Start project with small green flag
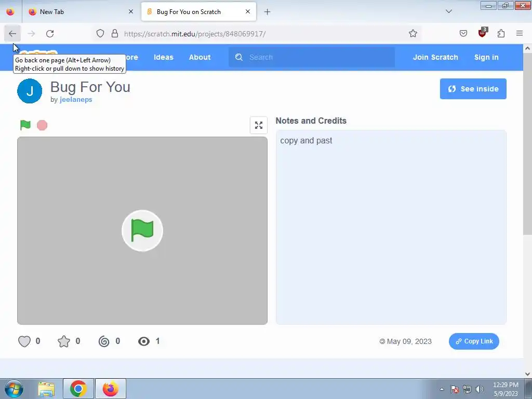 point(25,125)
